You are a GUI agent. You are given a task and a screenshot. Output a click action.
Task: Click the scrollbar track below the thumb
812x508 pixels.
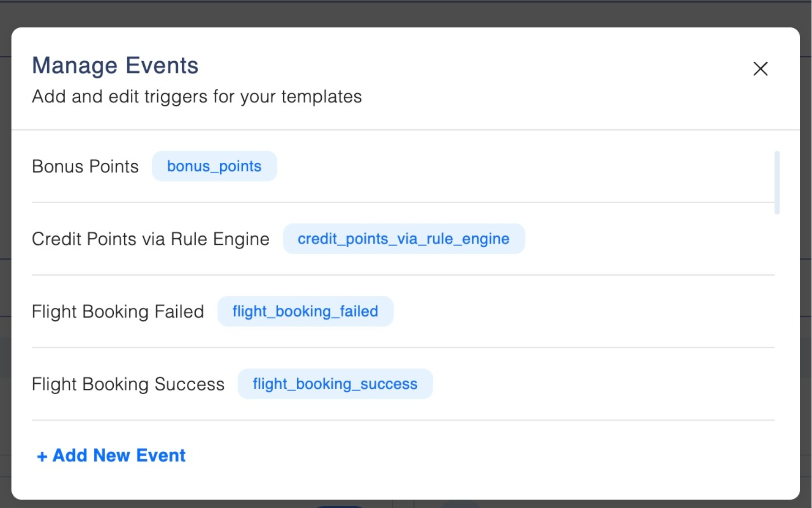[x=777, y=317]
